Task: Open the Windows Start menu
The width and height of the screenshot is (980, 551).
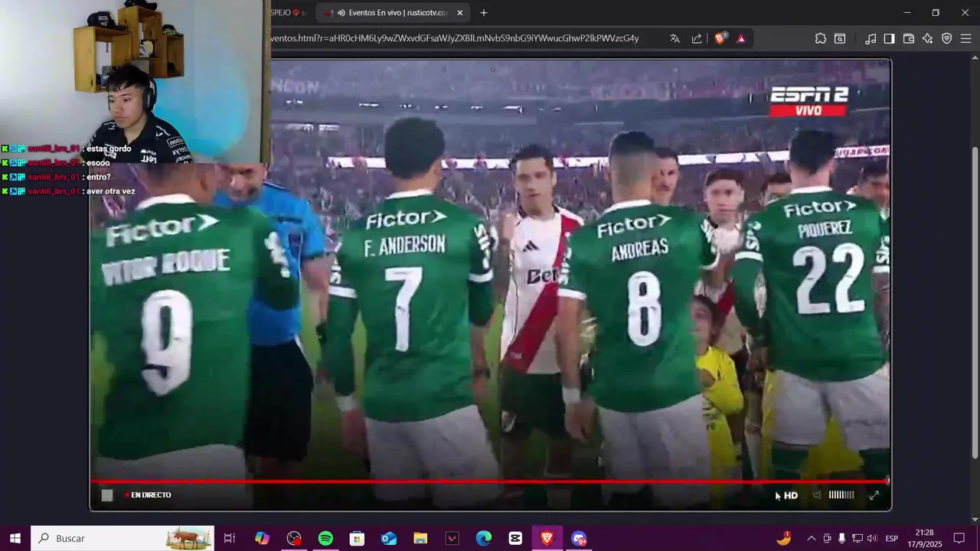Action: (x=15, y=538)
